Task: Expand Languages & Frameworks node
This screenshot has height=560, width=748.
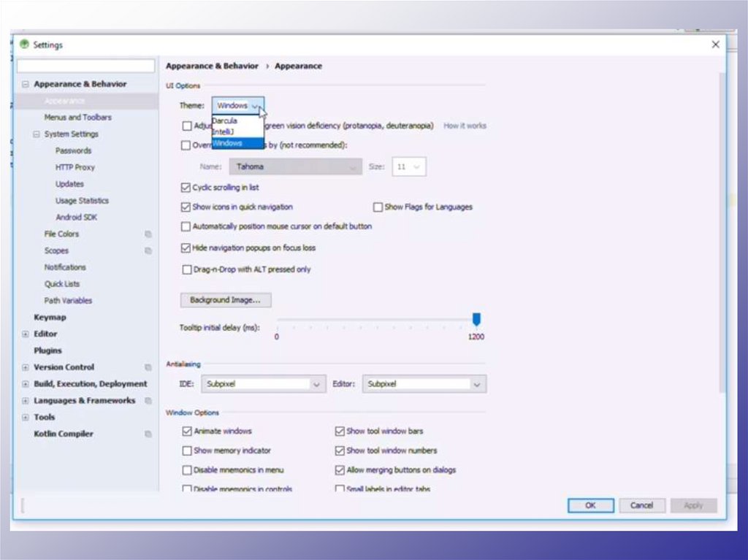Action: point(26,401)
